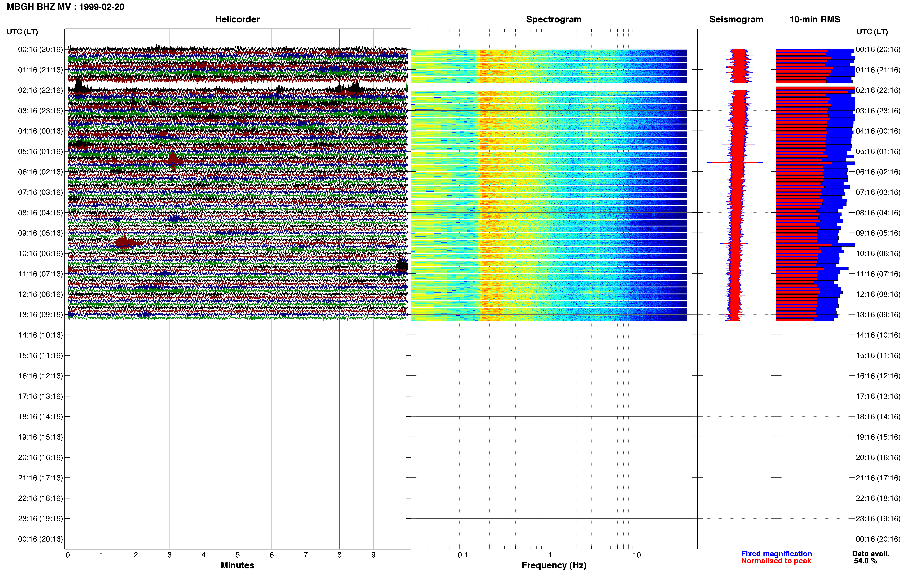Click the white data gap in spectrogram near 02:00

(549, 87)
